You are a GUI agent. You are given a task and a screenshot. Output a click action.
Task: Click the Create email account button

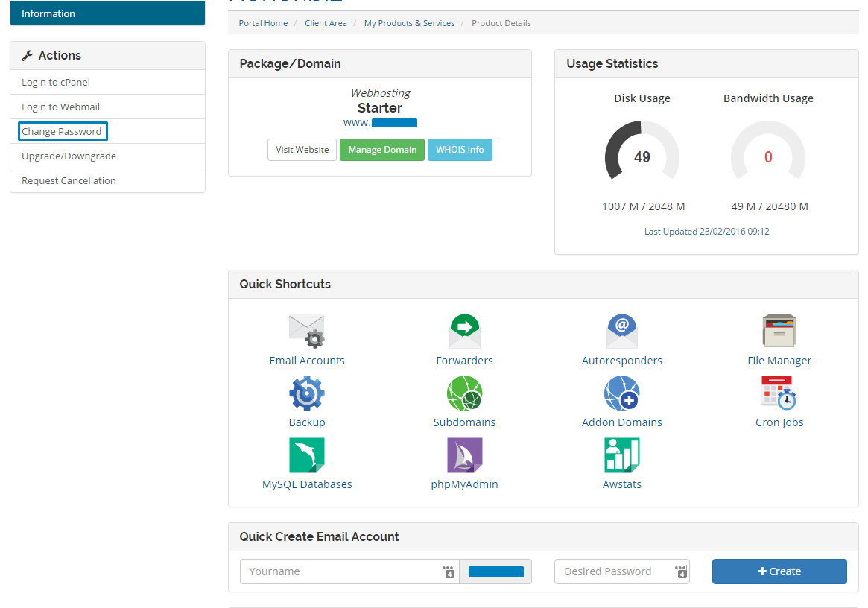[779, 571]
